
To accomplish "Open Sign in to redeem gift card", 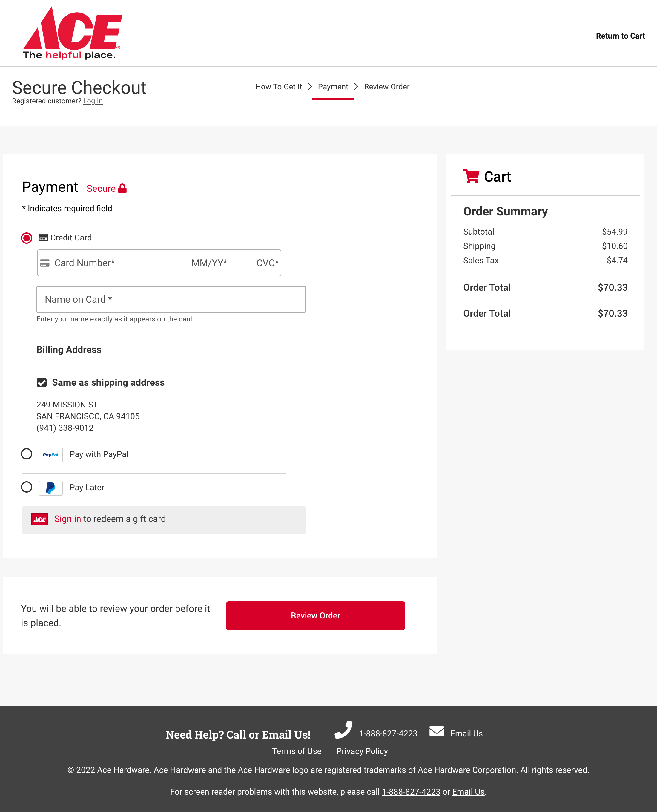I will [x=68, y=519].
